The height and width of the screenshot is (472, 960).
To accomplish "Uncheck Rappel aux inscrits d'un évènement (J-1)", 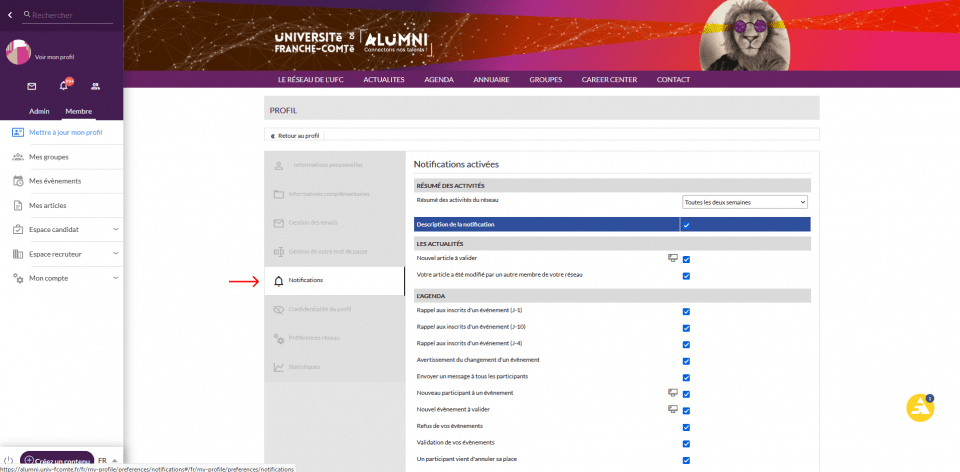I will point(686,311).
